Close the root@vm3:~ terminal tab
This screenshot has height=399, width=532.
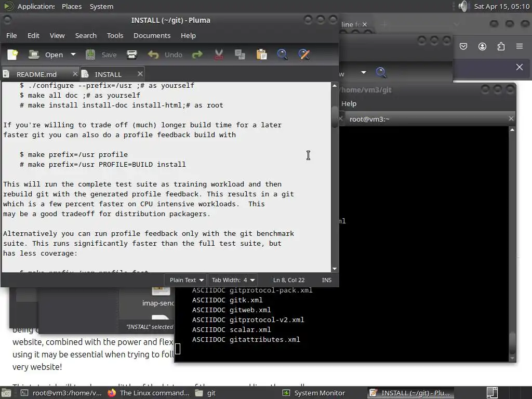click(x=511, y=118)
